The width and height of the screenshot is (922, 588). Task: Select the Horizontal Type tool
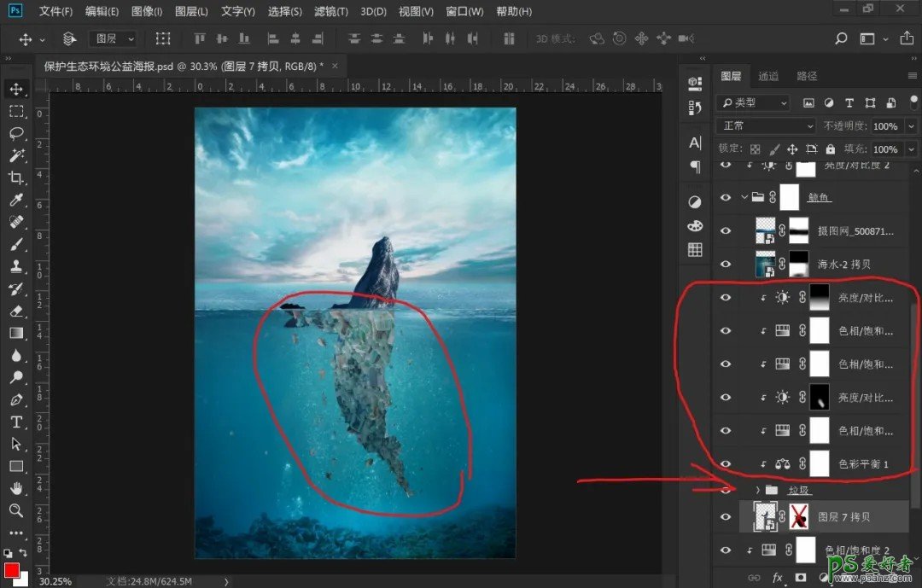point(16,422)
